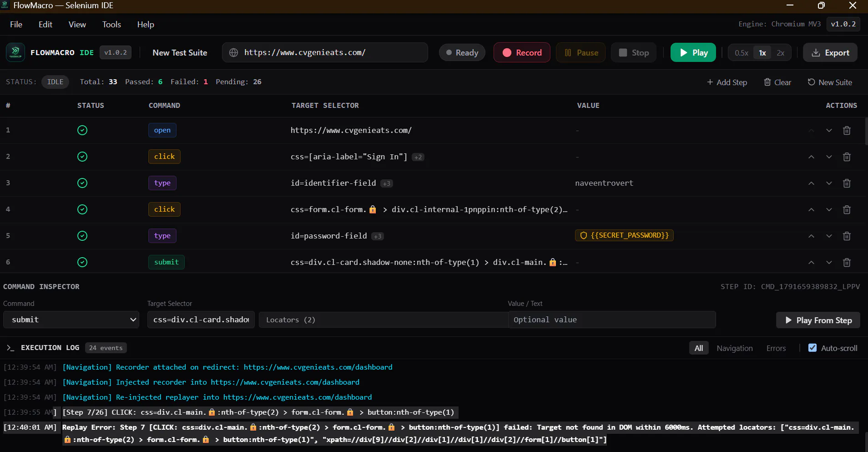Click Play From Step
Image resolution: width=868 pixels, height=452 pixels.
coord(818,320)
